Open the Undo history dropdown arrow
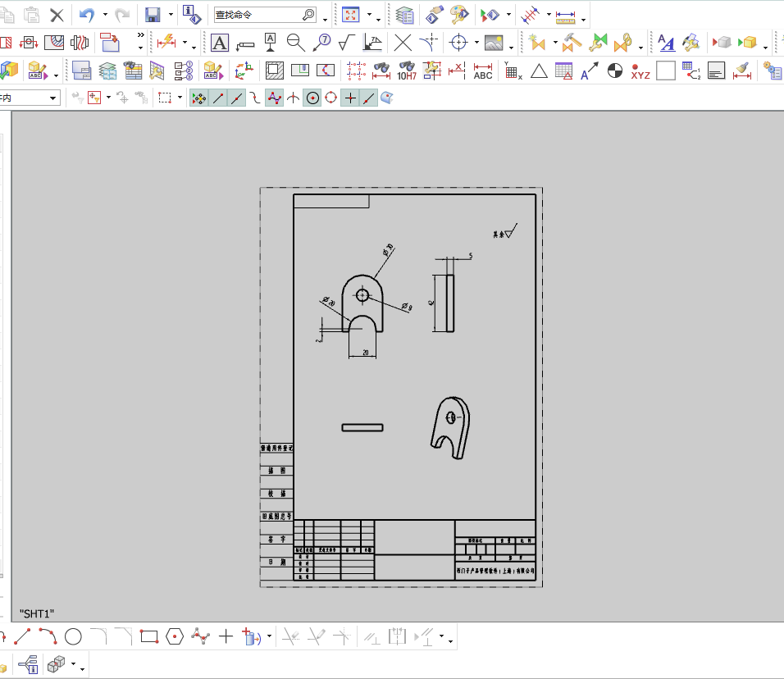 coord(105,15)
